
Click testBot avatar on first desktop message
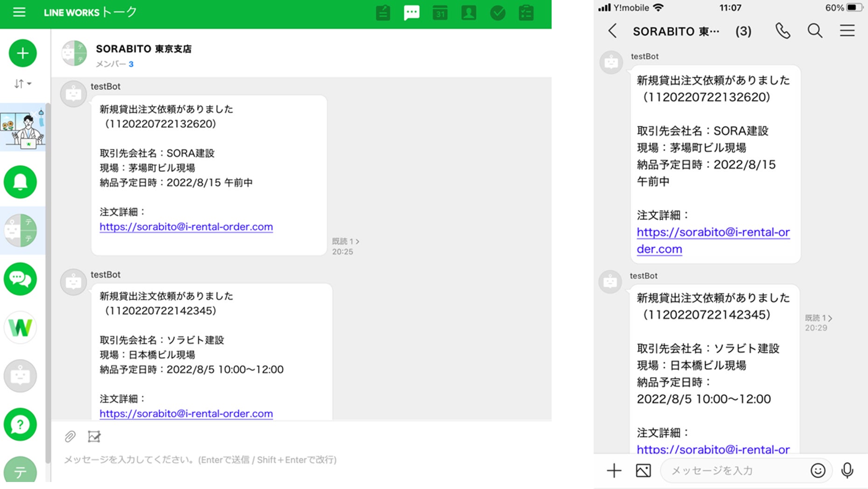pyautogui.click(x=73, y=94)
